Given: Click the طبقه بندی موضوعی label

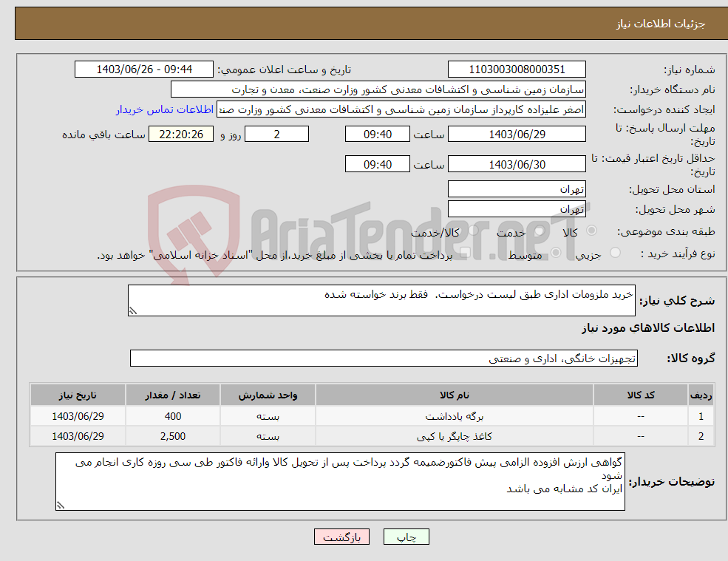Looking at the screenshot, I should pos(666,231).
